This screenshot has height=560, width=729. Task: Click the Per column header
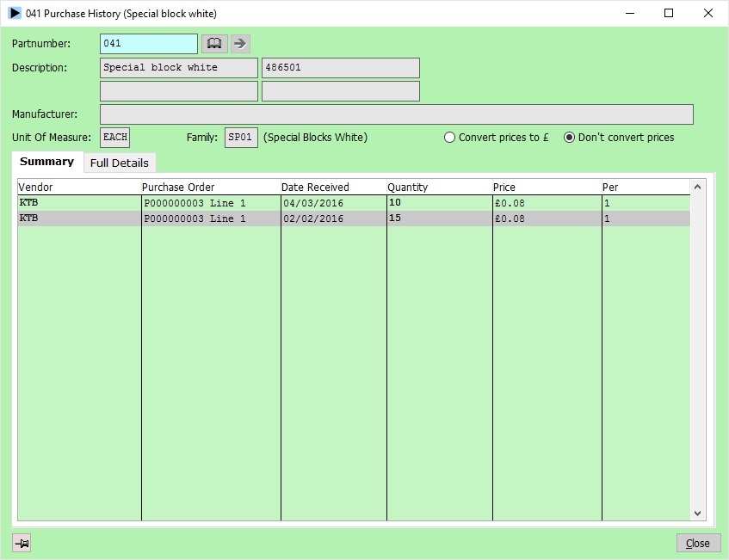(x=646, y=188)
